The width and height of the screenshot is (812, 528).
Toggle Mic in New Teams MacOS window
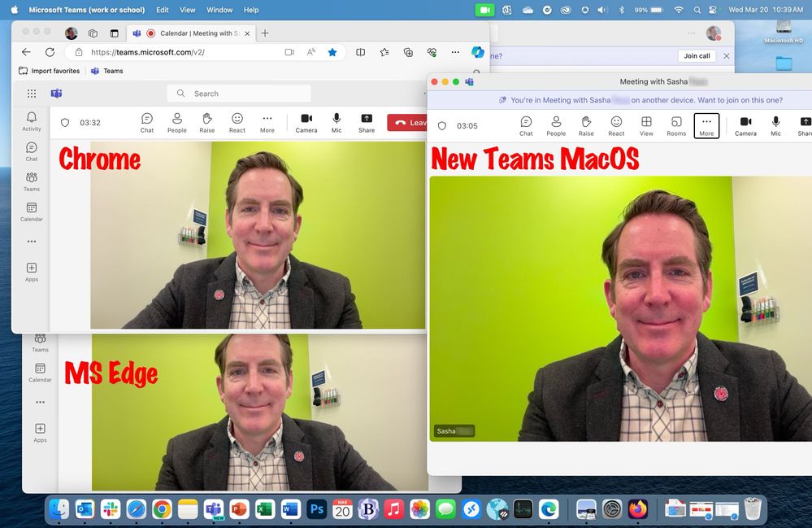point(775,126)
